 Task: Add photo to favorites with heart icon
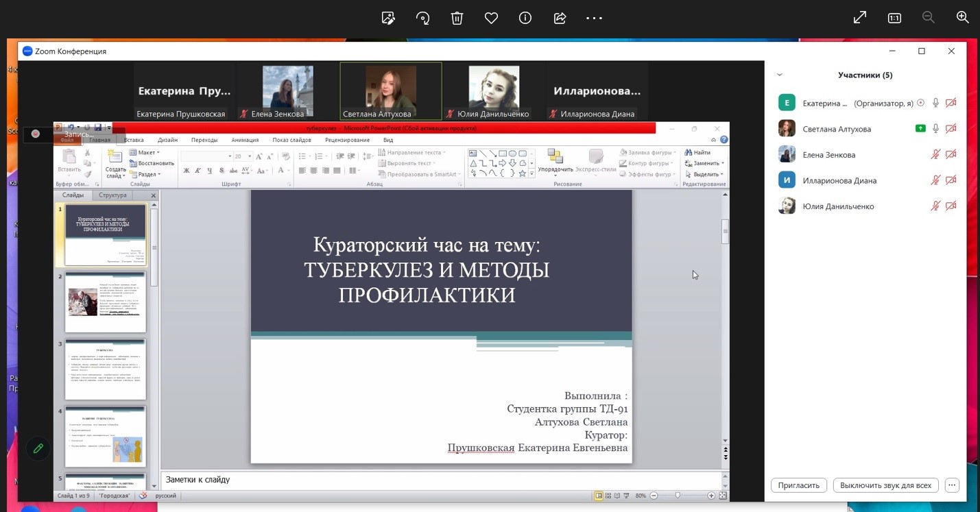[491, 19]
